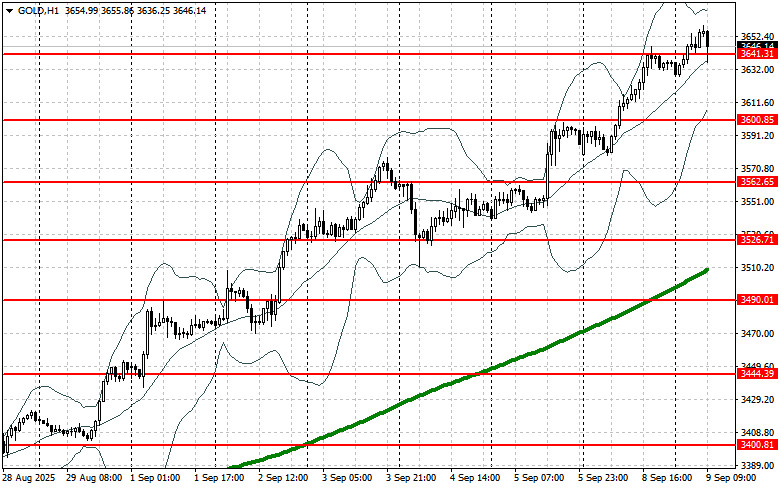
Task: Click the 3470.00 price scale value
Action: 758,333
